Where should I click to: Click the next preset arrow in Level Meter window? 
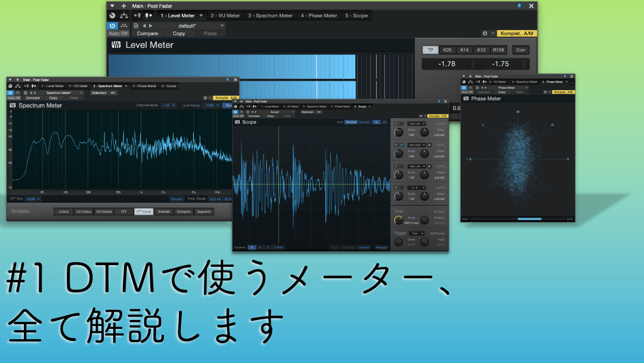(150, 26)
